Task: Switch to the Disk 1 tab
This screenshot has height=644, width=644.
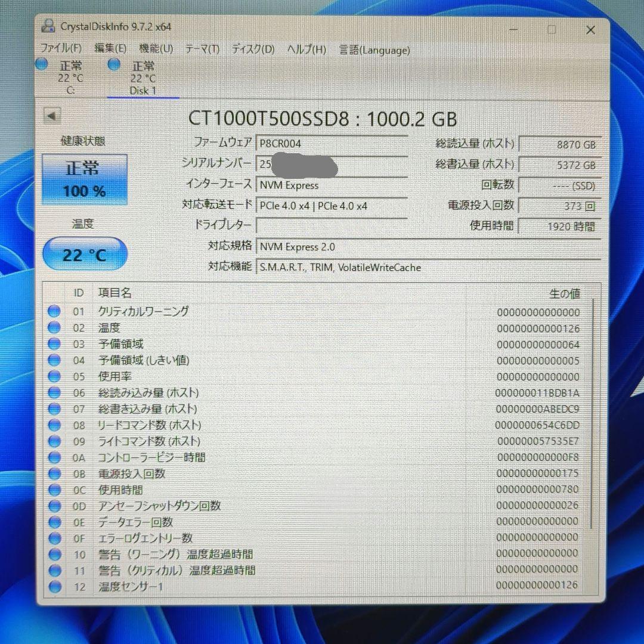Action: [143, 79]
